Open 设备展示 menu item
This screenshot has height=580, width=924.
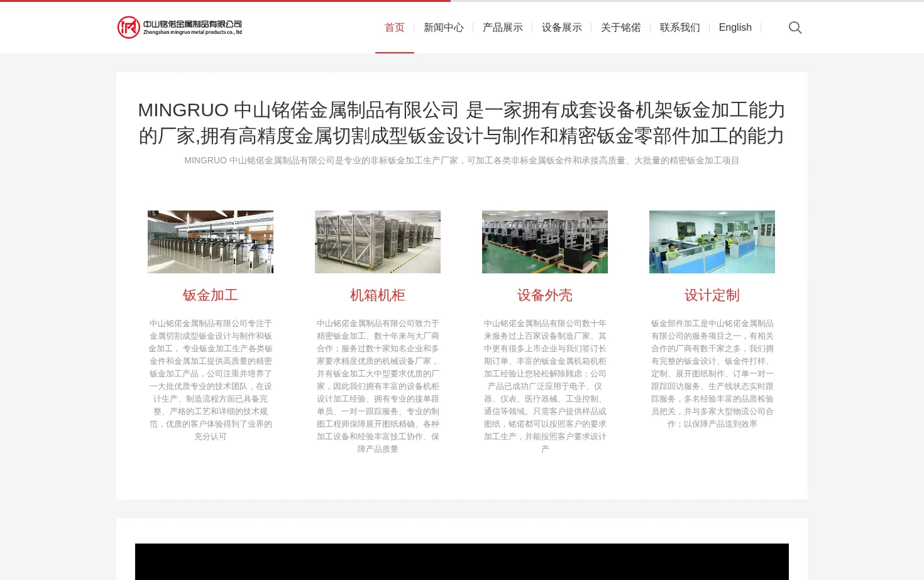pyautogui.click(x=562, y=28)
